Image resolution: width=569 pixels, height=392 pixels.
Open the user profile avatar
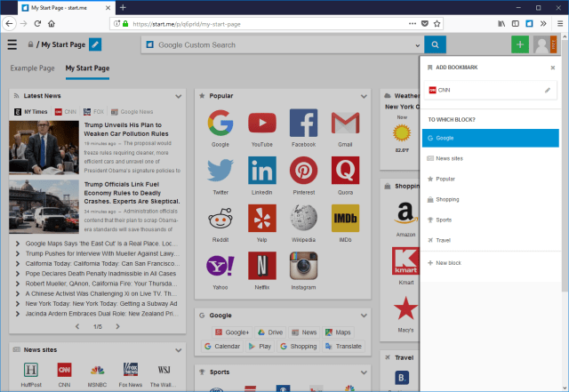click(541, 44)
